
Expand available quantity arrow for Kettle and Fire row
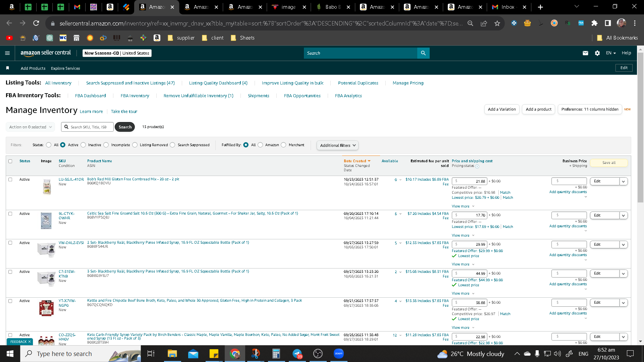click(x=400, y=301)
